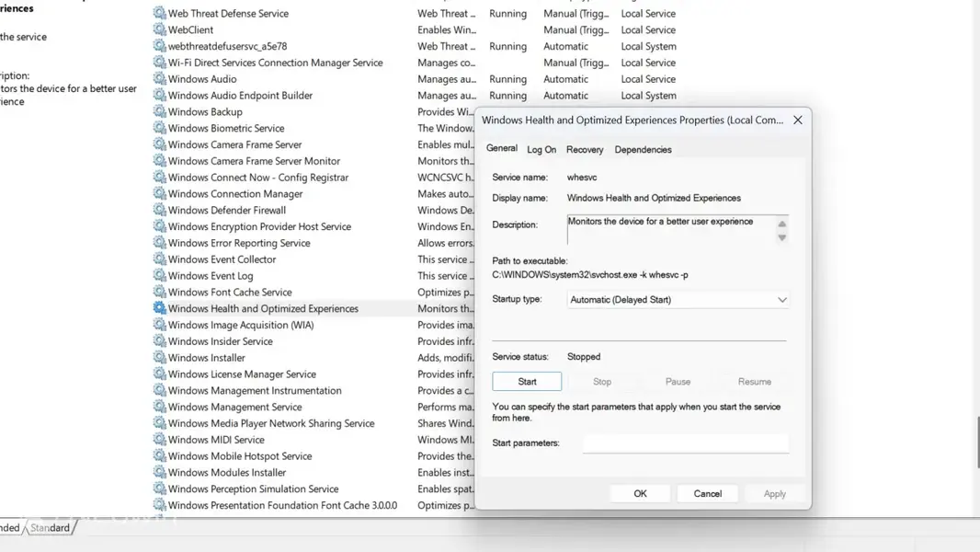Switch to the Recovery tab
The height and width of the screenshot is (552, 980).
pyautogui.click(x=585, y=149)
